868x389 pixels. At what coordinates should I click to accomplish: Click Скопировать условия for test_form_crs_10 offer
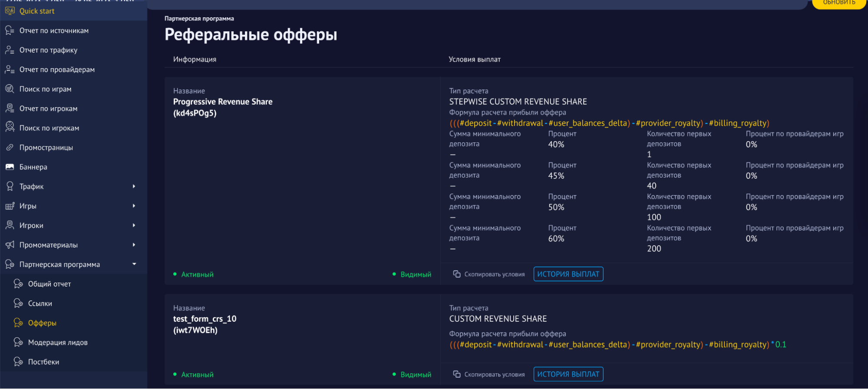pos(494,374)
